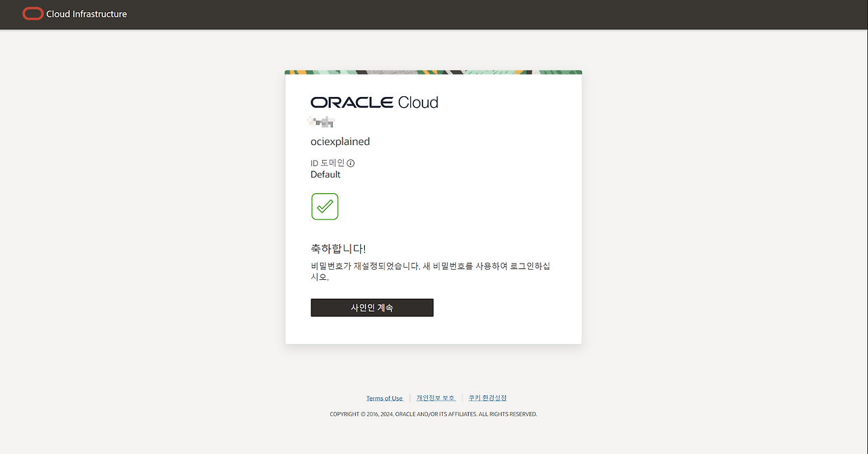
Task: Open the Terms of Use link
Action: pos(384,398)
